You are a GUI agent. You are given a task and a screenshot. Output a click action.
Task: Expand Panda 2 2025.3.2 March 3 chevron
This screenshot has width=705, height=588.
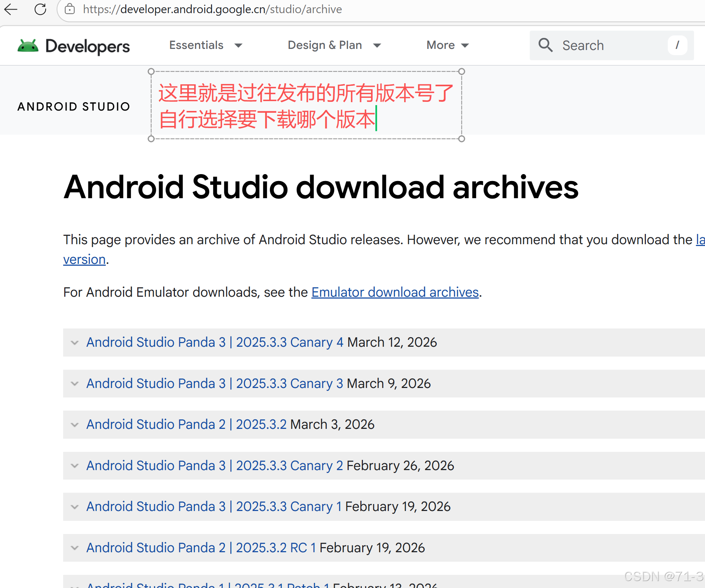click(x=75, y=425)
